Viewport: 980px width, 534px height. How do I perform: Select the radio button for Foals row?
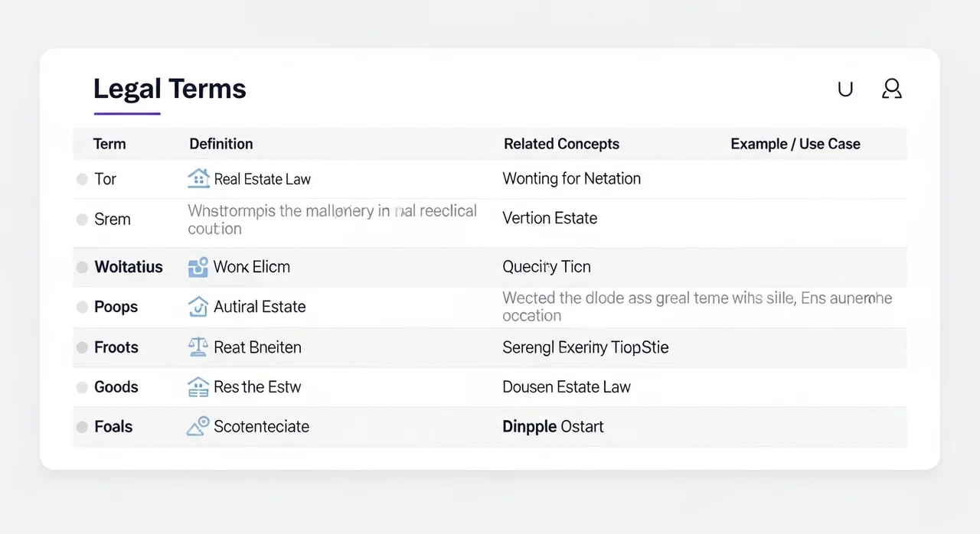(82, 427)
